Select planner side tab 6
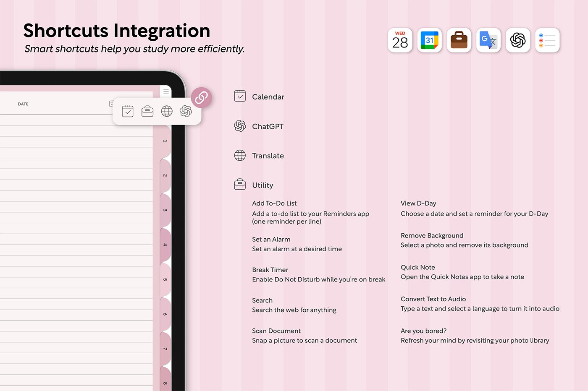 [x=165, y=314]
